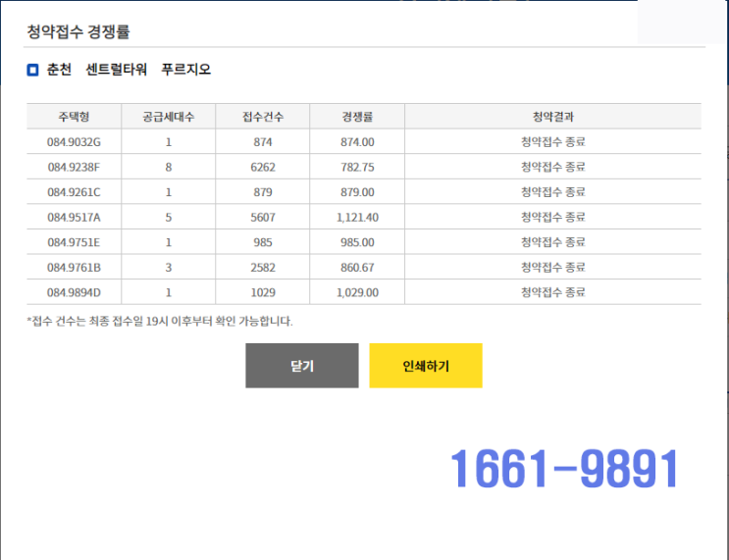The width and height of the screenshot is (729, 560).
Task: Click the 782.75 competition rate value
Action: [357, 167]
